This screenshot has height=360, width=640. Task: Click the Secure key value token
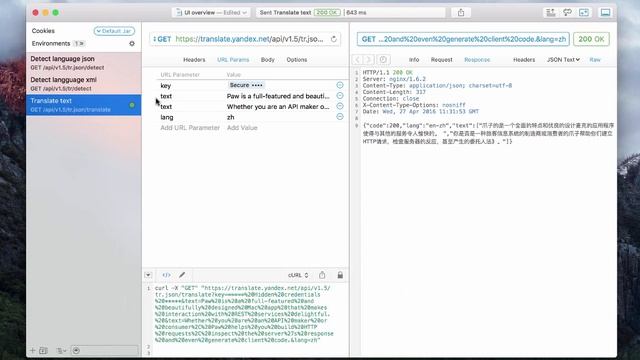coord(246,85)
